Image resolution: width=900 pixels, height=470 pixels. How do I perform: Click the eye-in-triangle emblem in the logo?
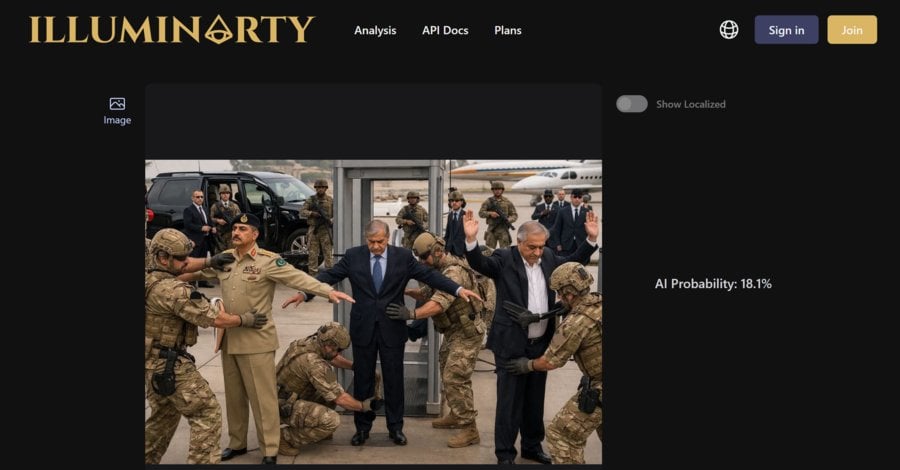click(219, 30)
